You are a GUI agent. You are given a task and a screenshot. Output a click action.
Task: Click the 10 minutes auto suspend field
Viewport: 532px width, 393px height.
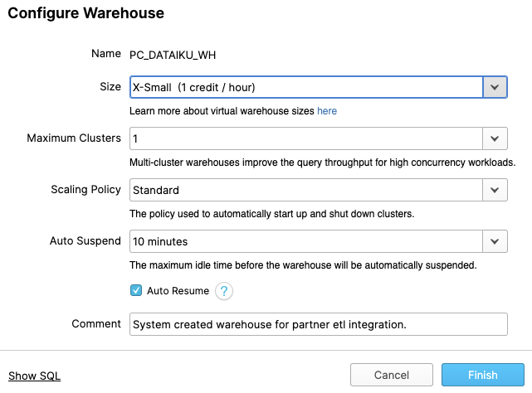[x=305, y=241]
